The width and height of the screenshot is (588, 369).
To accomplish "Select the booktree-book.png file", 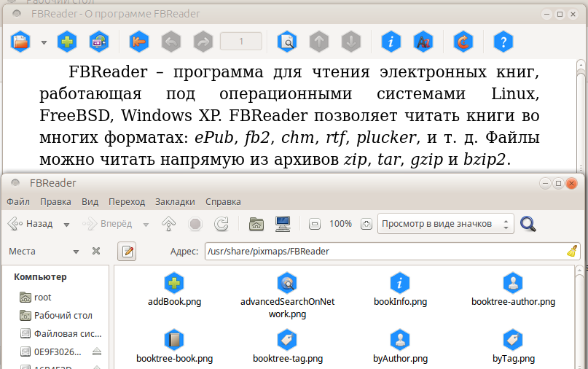I will [174, 346].
